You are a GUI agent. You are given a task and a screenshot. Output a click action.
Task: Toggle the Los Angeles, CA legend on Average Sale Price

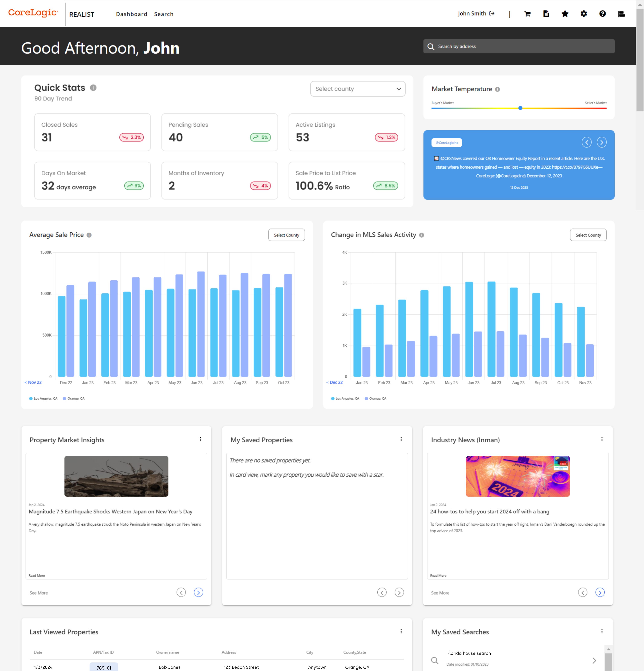pyautogui.click(x=43, y=398)
